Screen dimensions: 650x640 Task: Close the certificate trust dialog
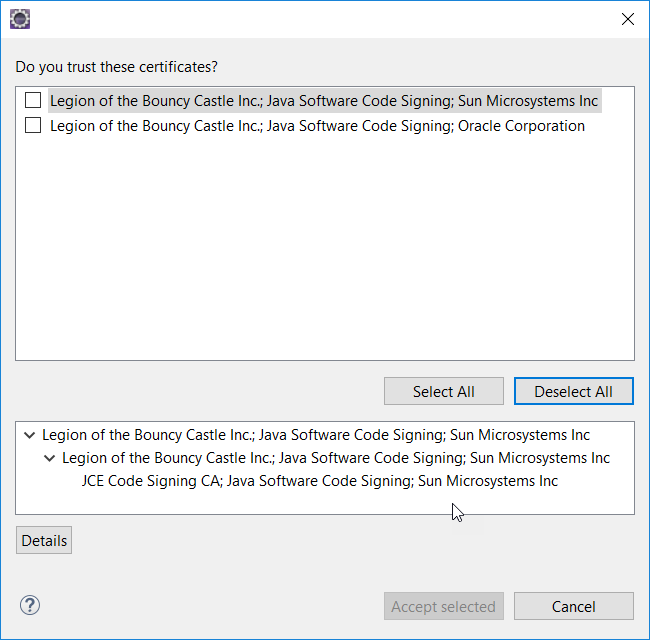click(x=627, y=18)
